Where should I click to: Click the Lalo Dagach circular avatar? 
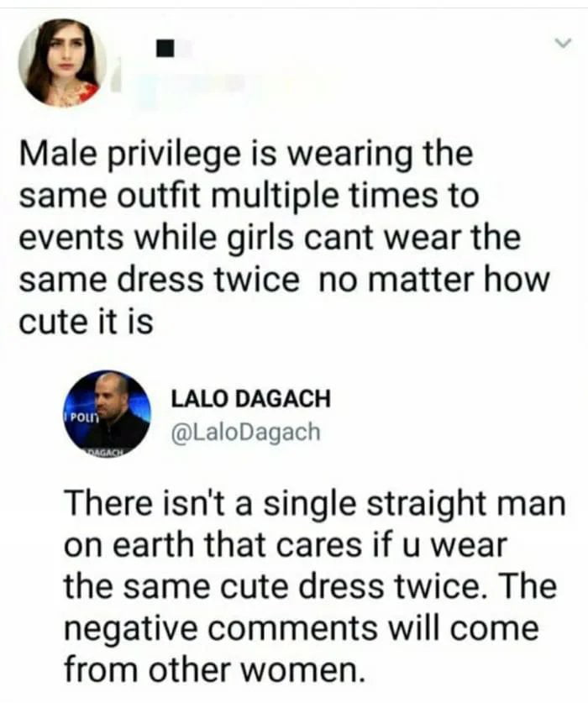tap(108, 413)
